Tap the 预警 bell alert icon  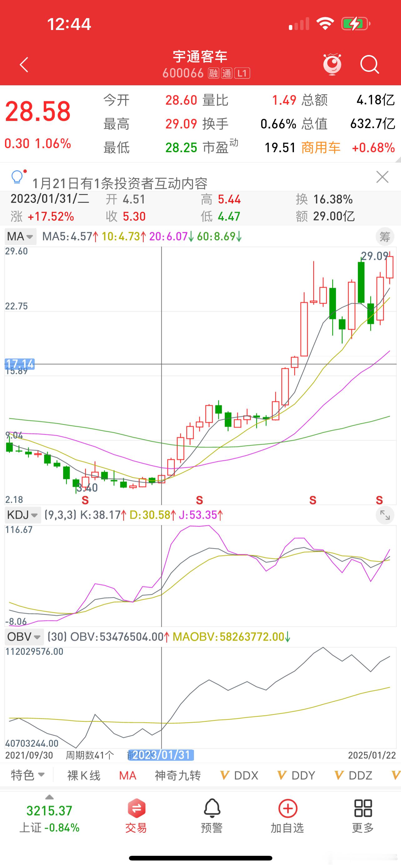pos(212,808)
